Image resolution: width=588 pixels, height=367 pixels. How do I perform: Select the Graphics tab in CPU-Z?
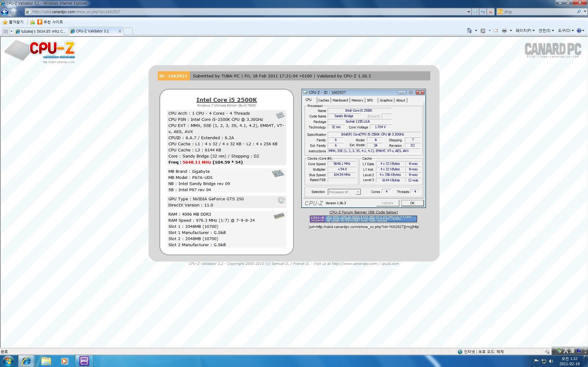[x=386, y=100]
